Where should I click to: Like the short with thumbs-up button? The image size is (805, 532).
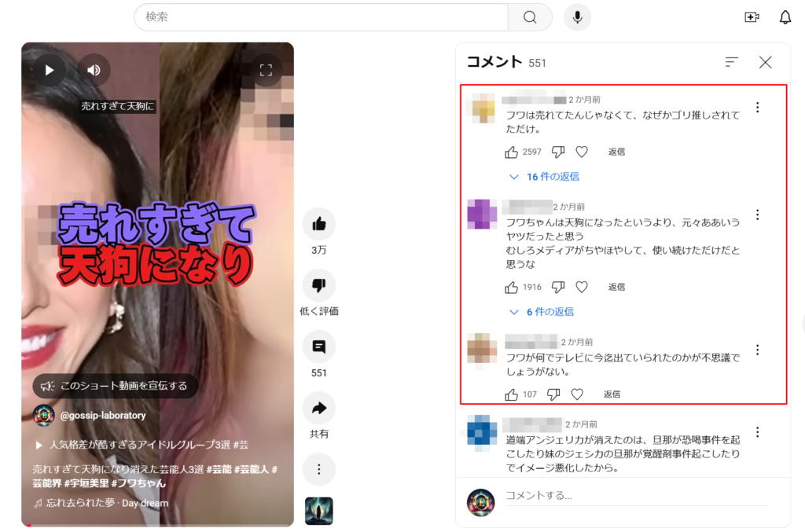pos(318,225)
